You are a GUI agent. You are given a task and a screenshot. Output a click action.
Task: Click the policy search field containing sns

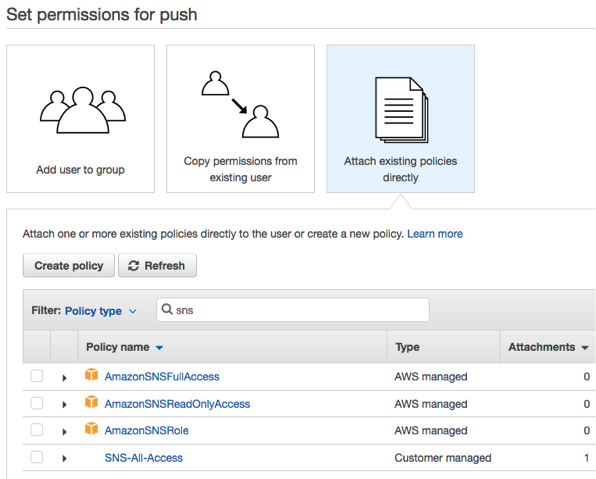(293, 310)
